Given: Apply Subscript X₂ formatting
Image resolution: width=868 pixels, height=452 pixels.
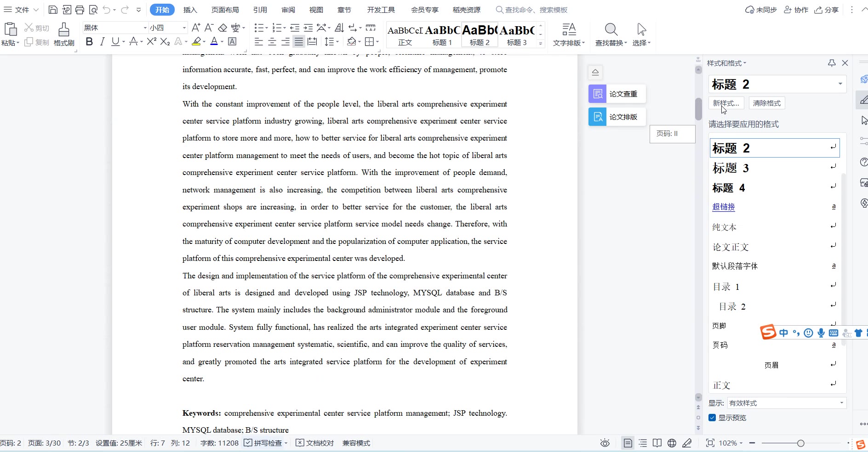Looking at the screenshot, I should 165,42.
